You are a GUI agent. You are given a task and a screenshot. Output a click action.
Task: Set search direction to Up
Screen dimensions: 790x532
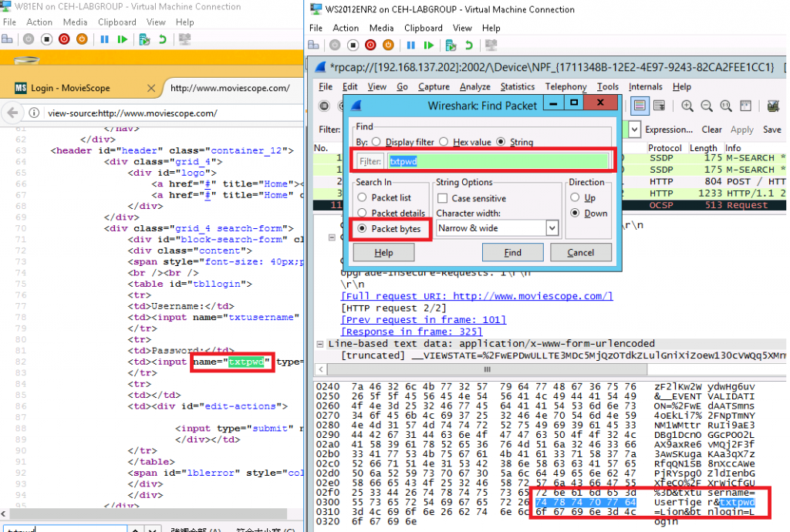(575, 197)
